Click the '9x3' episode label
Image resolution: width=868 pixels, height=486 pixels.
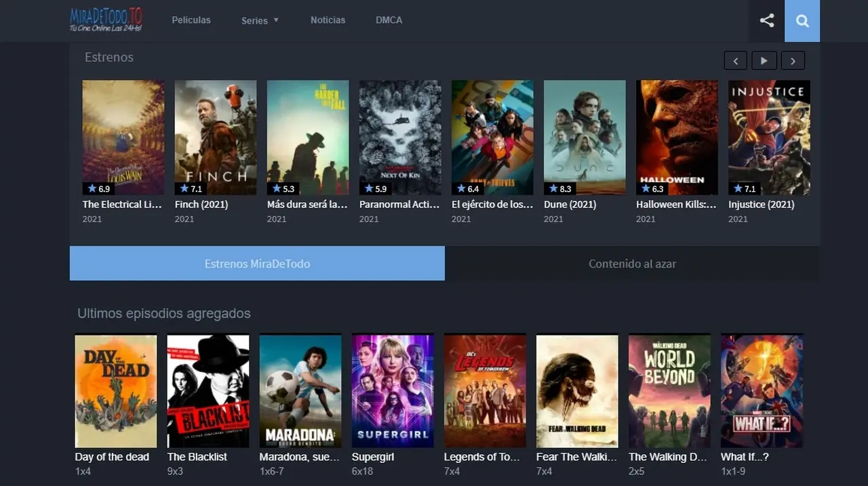click(175, 471)
